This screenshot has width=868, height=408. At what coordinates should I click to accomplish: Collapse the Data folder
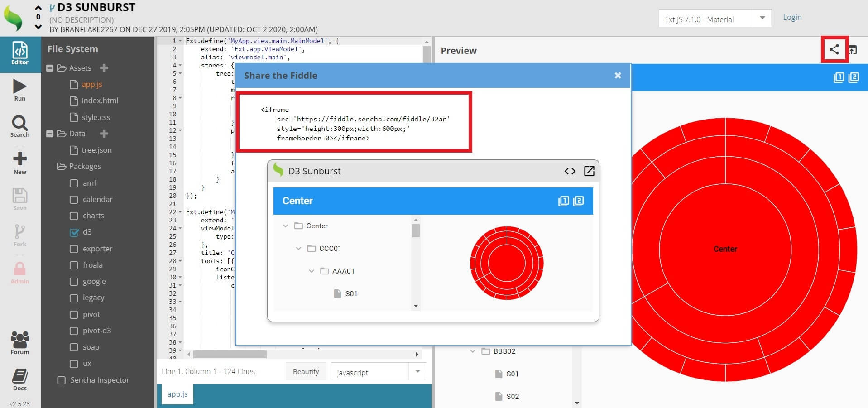(x=50, y=134)
